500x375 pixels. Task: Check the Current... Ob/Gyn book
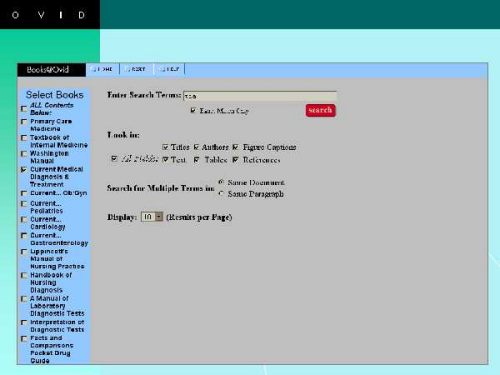24,193
